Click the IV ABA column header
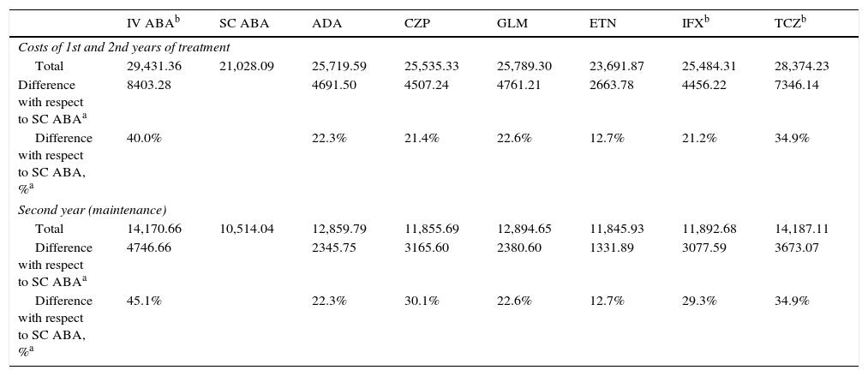The width and height of the screenshot is (868, 376). tap(151, 23)
